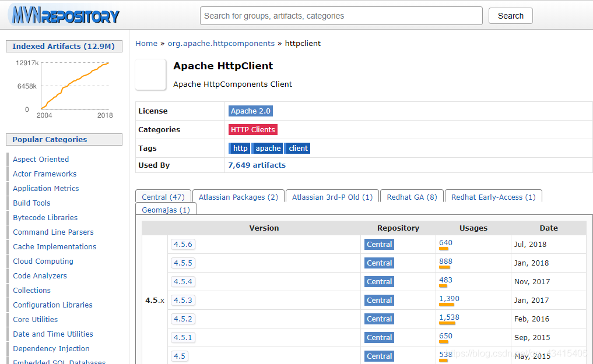
Task: Open version 4.5.3
Action: coord(183,300)
